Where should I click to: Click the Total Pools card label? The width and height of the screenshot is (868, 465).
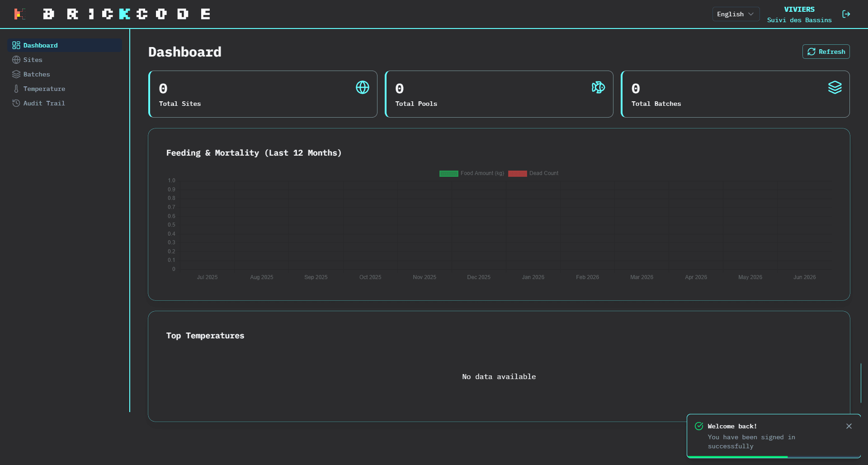[416, 104]
